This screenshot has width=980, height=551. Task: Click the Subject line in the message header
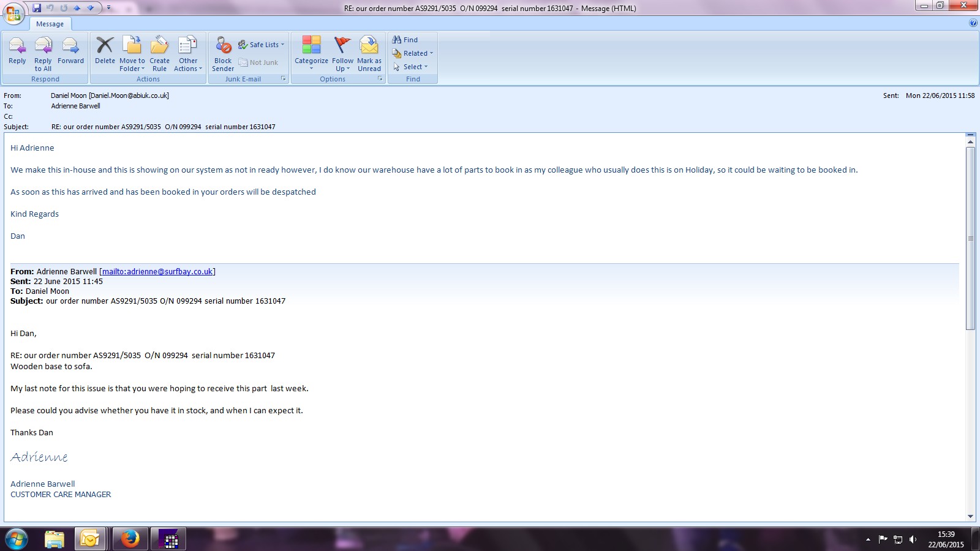[163, 127]
